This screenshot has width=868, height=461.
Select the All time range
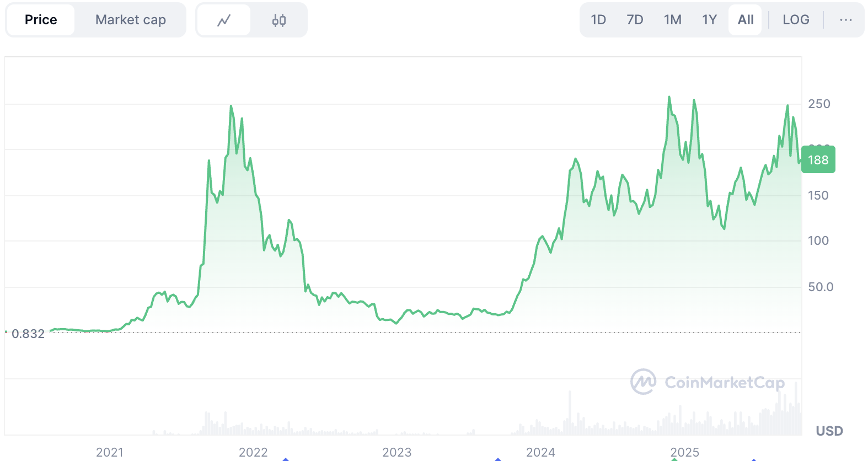pyautogui.click(x=746, y=20)
